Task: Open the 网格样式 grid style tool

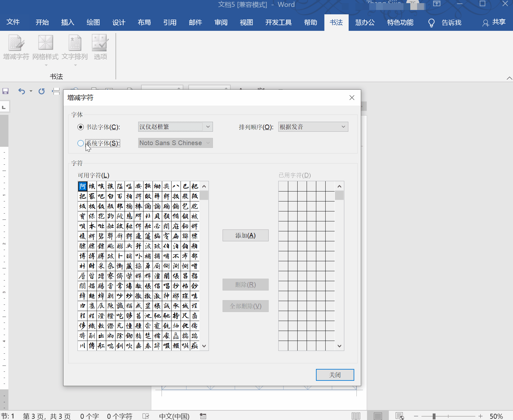Action: click(45, 47)
